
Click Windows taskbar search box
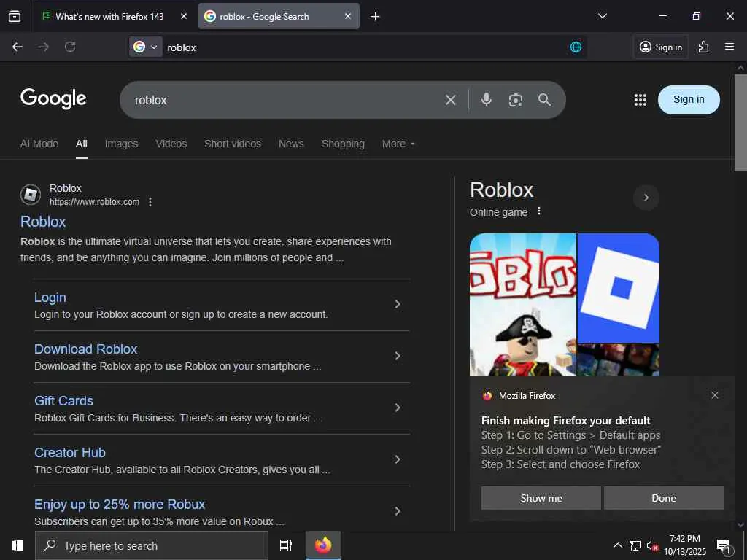pyautogui.click(x=152, y=545)
